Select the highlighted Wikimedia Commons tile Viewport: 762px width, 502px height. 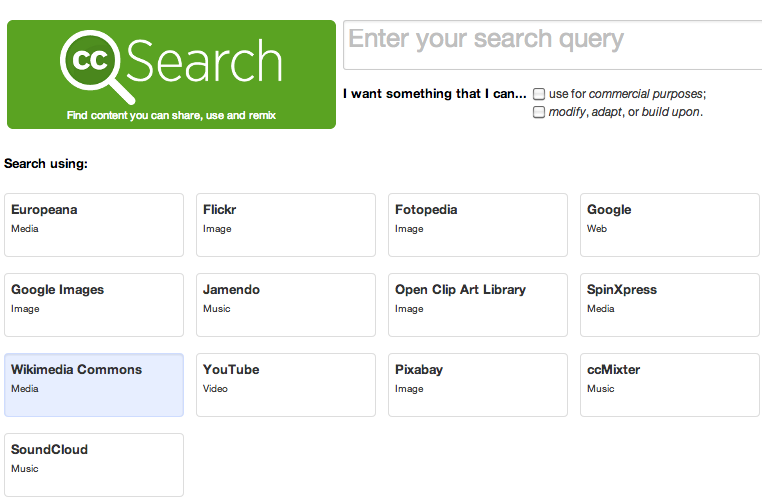(94, 385)
